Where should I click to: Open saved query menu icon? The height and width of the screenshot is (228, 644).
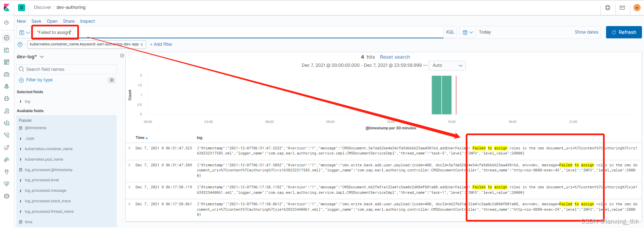pos(24,33)
